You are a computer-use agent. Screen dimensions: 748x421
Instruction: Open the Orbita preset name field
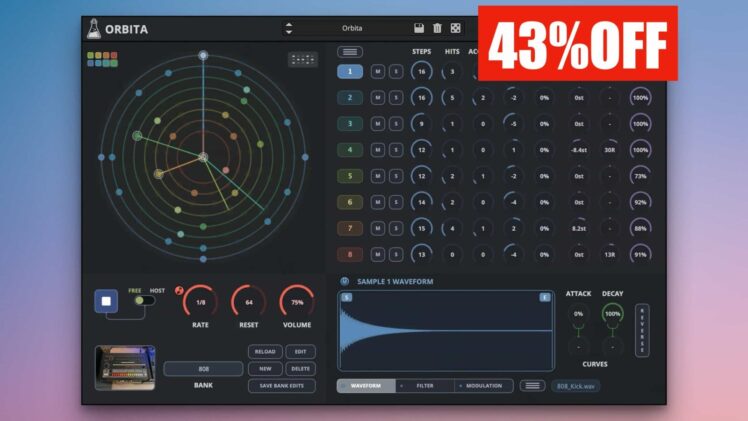click(352, 28)
